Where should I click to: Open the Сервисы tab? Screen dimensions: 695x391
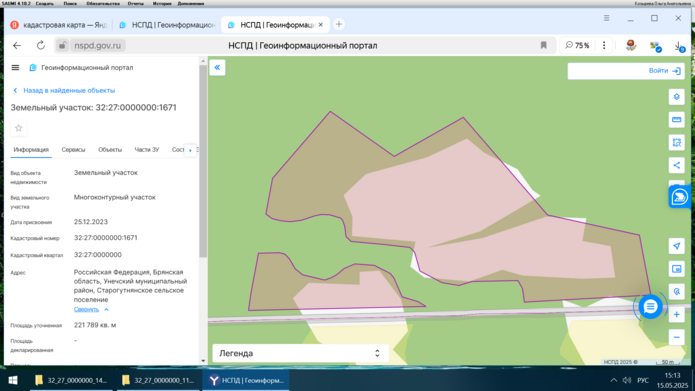(x=73, y=150)
